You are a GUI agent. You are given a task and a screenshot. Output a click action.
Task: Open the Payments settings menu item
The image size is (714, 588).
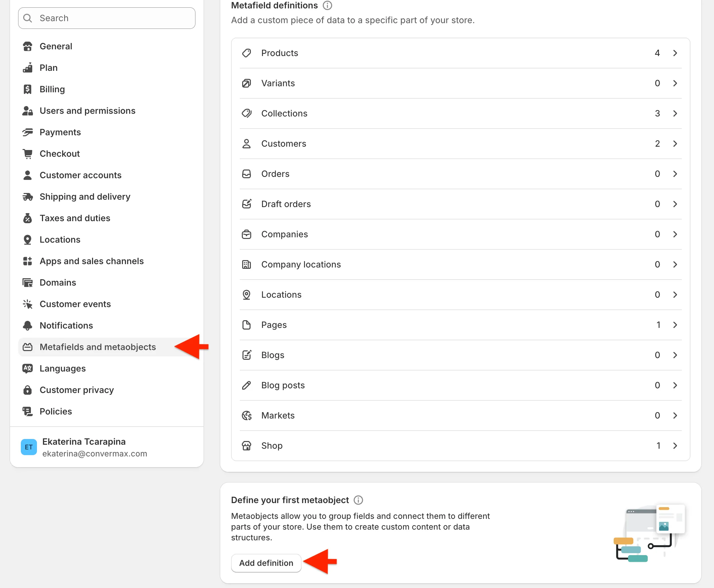pyautogui.click(x=60, y=133)
